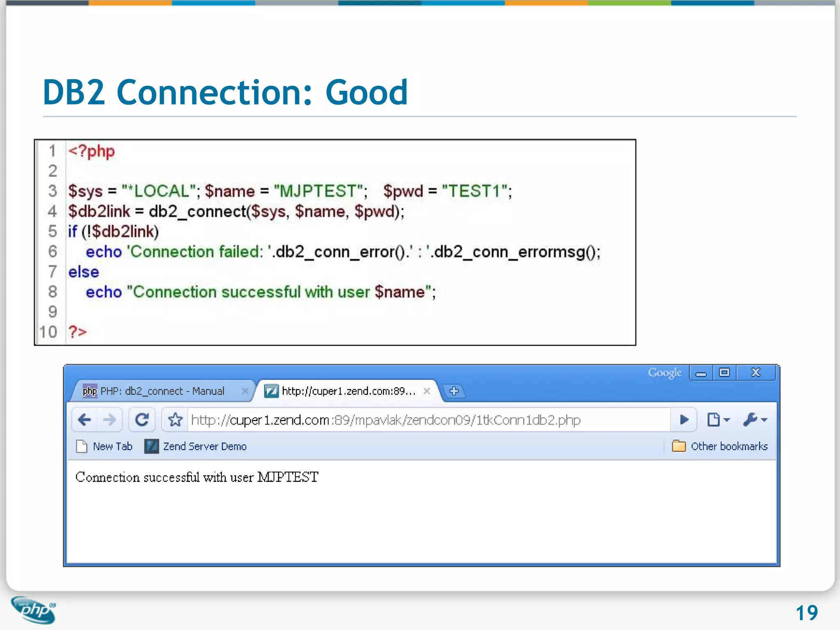This screenshot has height=630, width=840.
Task: Go forward using the browser forward arrow
Action: 110,420
